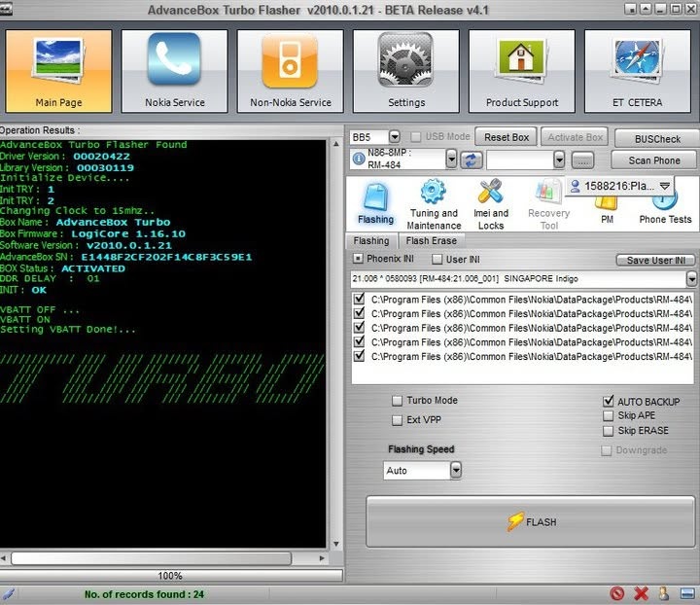The width and height of the screenshot is (700, 605).
Task: Click user icon in 1588216 account box
Action: [575, 186]
